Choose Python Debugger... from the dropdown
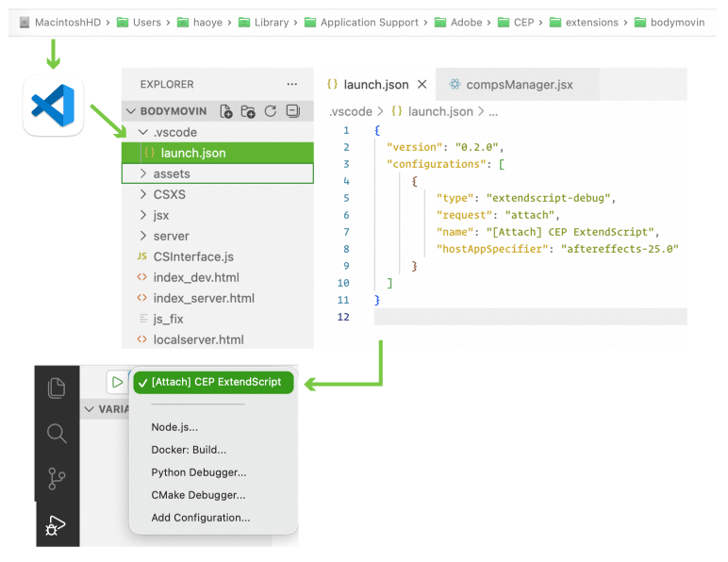This screenshot has height=562, width=728. click(199, 472)
